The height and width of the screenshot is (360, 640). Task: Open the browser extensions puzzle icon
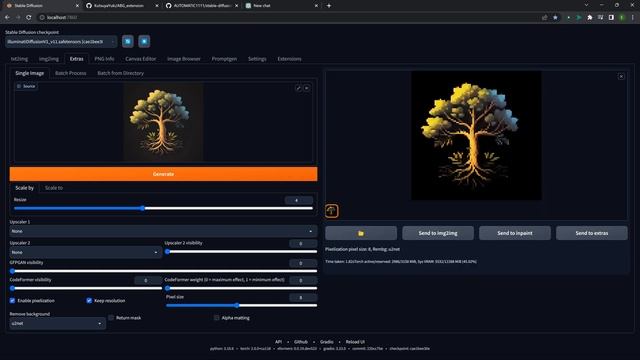click(589, 18)
